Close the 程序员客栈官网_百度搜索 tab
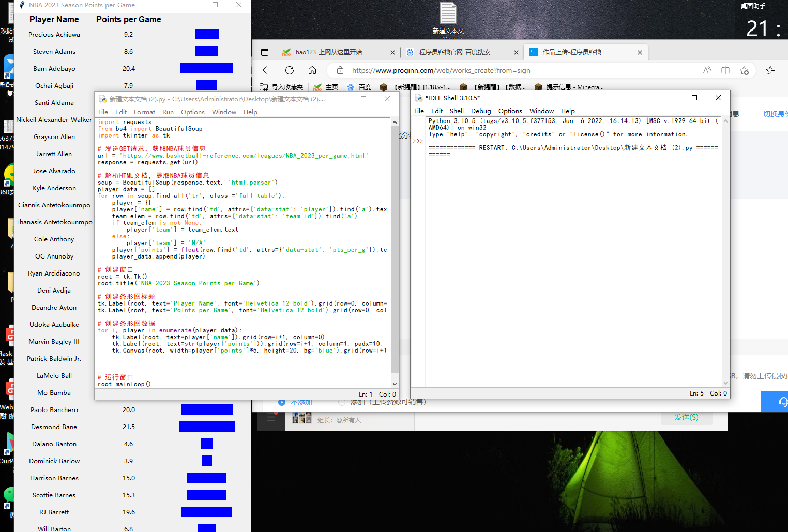Viewport: 788px width, 532px height. click(516, 52)
